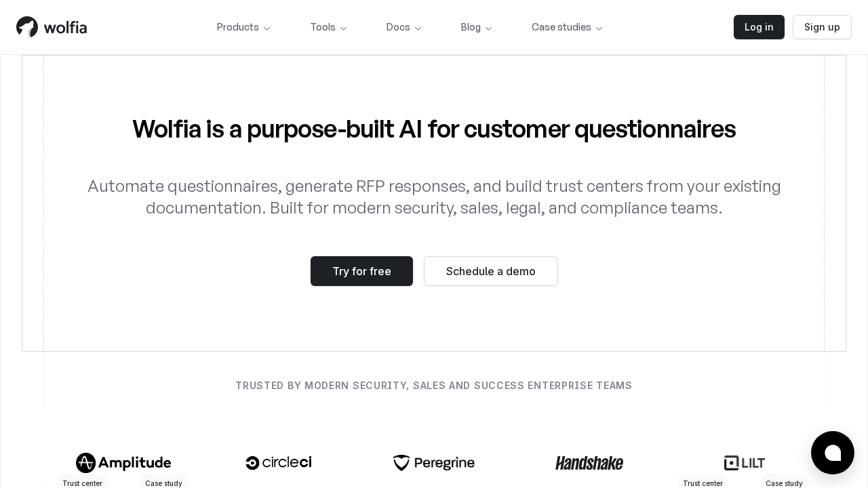Open the Blog menu
The width and height of the screenshot is (868, 488).
point(476,27)
